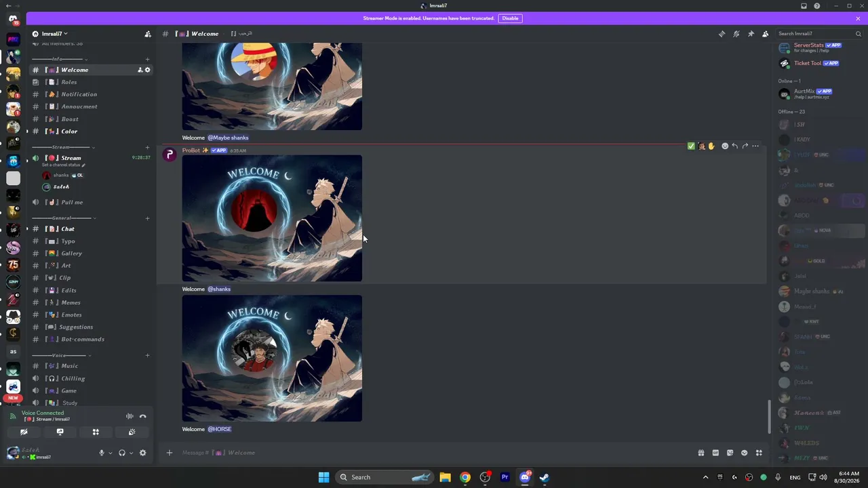Show pinned messages
This screenshot has height=488, width=868.
[x=751, y=34]
